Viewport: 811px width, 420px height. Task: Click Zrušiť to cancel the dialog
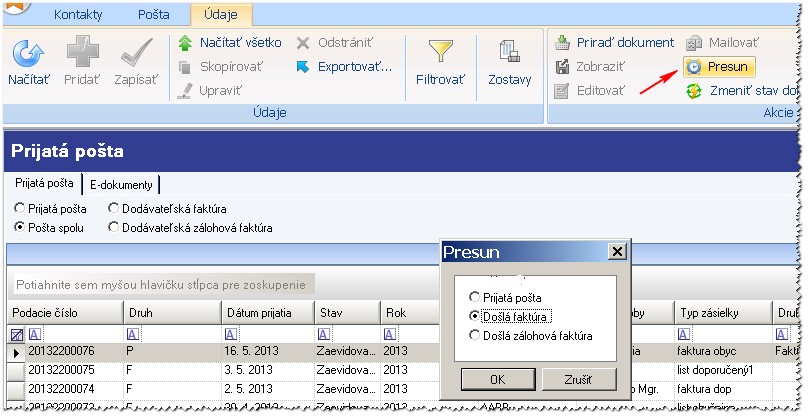578,380
